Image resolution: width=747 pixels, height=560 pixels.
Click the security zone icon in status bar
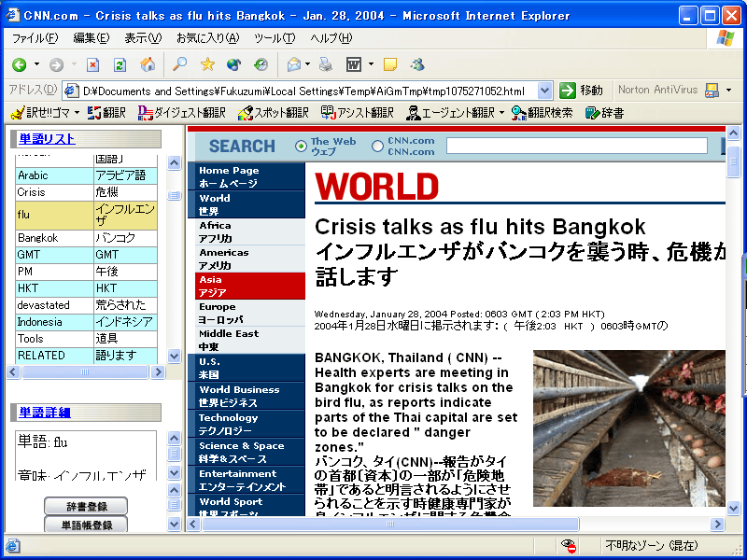[x=569, y=545]
